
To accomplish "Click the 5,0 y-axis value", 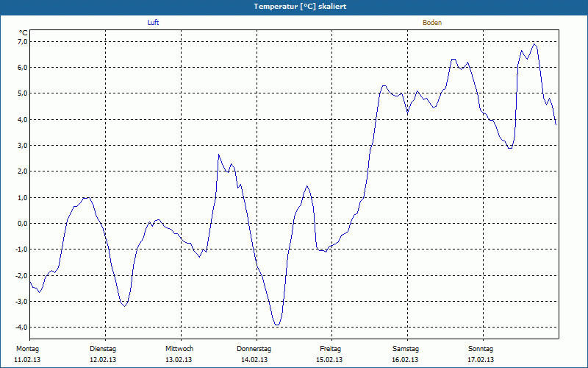I will tap(23, 93).
